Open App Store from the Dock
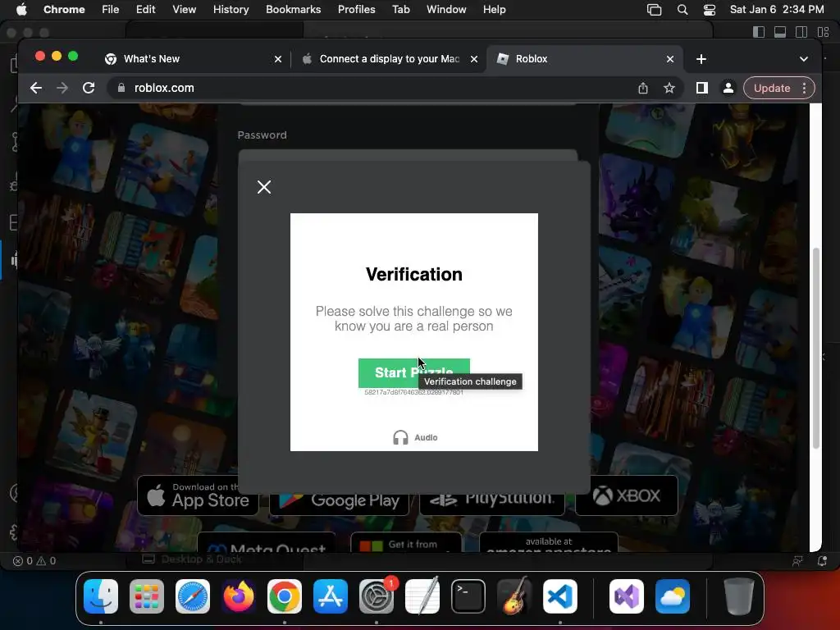840x630 pixels. [x=331, y=596]
